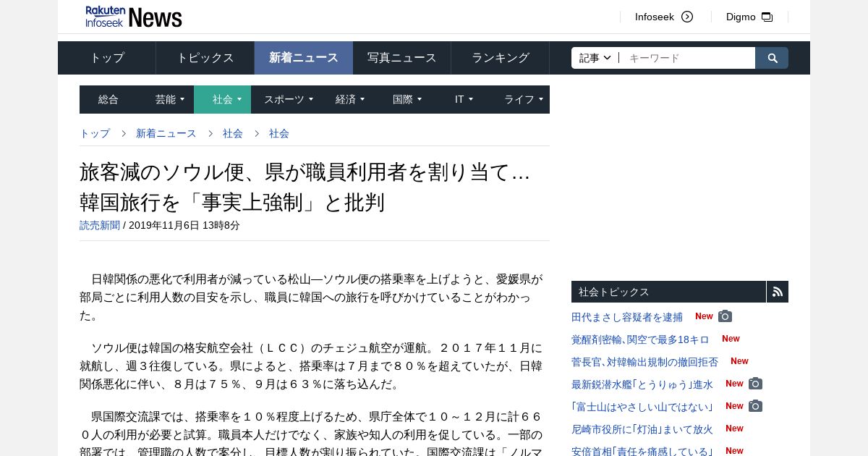
Task: Click the キーワード search field
Action: pyautogui.click(x=687, y=58)
